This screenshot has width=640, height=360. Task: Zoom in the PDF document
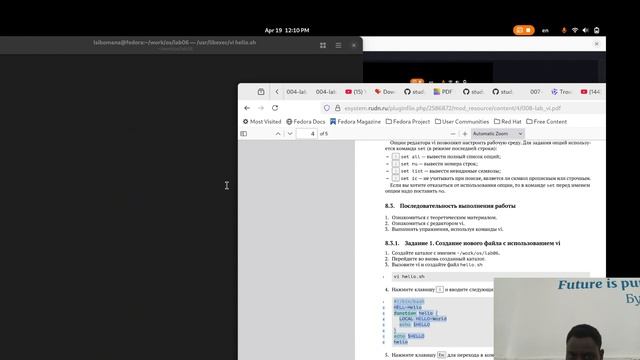point(464,133)
